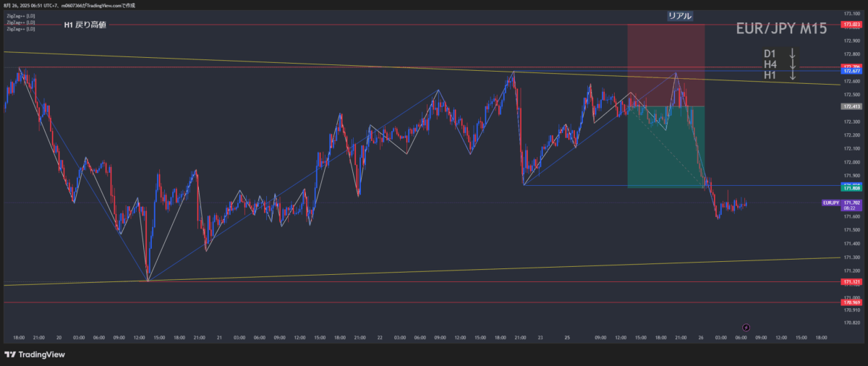Select the H1 戻り高値 text label
This screenshot has height=366, width=868.
[x=85, y=25]
